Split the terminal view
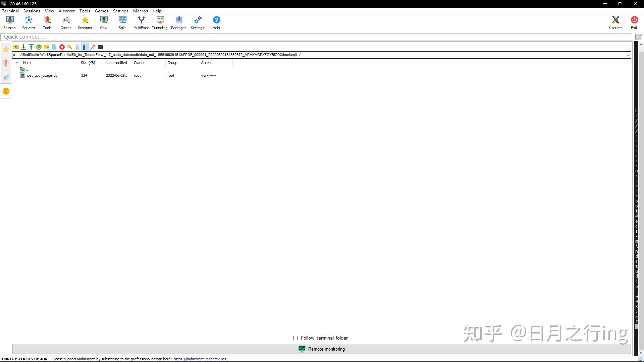This screenshot has height=362, width=644. (122, 22)
